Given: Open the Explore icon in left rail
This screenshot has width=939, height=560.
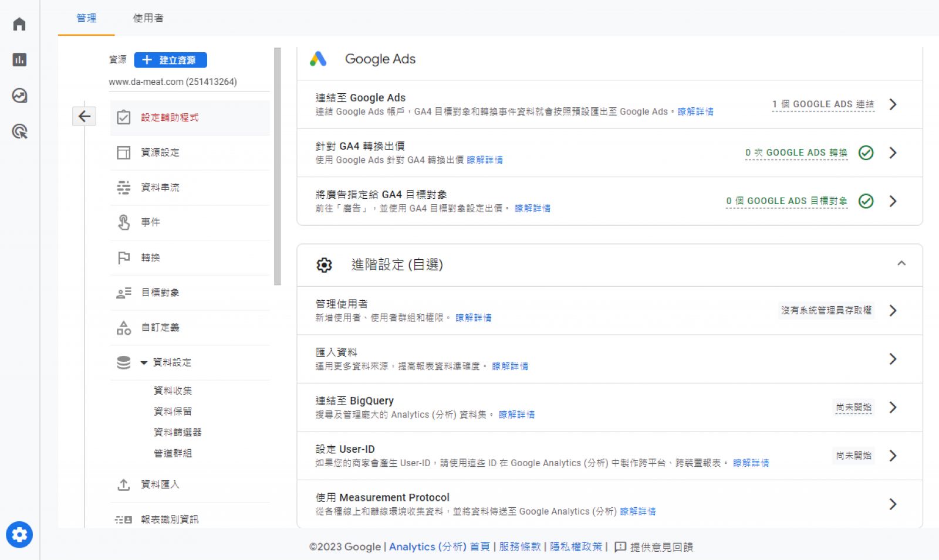Looking at the screenshot, I should coord(19,96).
